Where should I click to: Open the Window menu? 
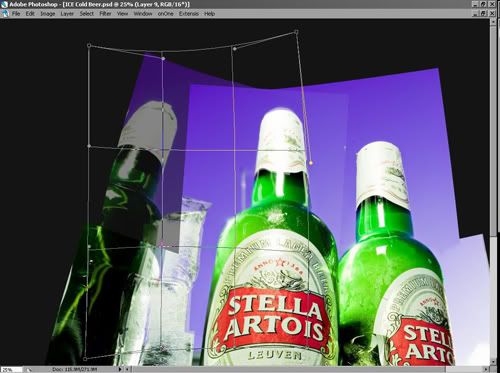point(143,14)
